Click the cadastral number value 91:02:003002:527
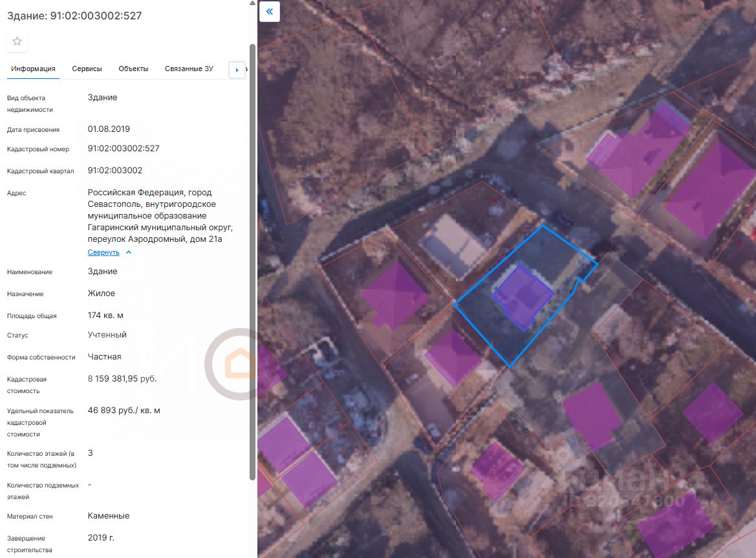Viewport: 756px width, 558px height. click(124, 149)
